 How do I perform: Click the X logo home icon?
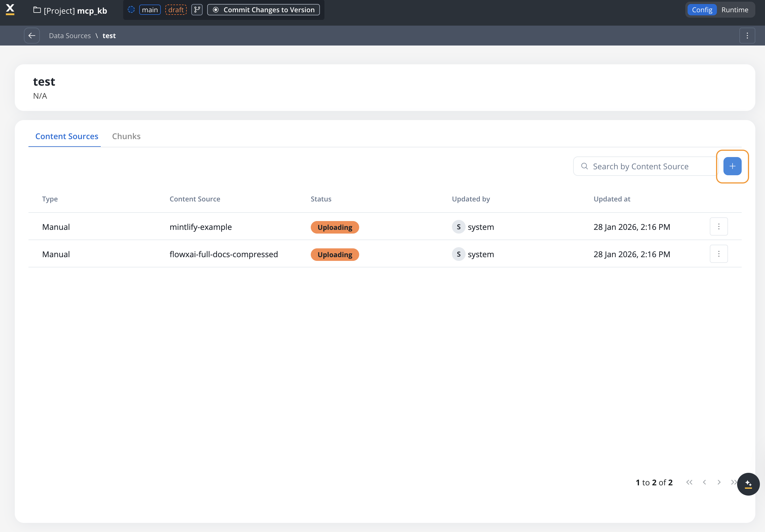click(10, 9)
